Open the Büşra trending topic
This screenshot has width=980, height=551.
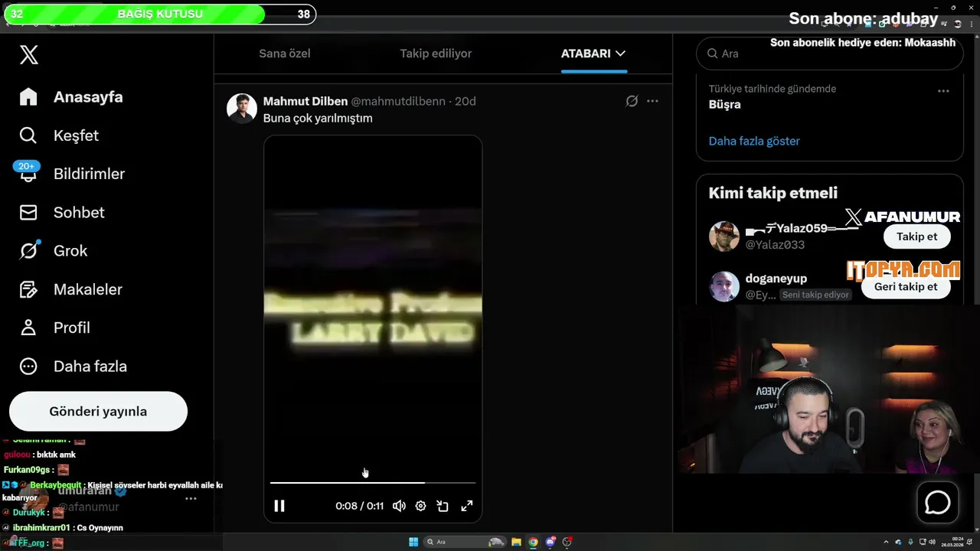coord(724,105)
